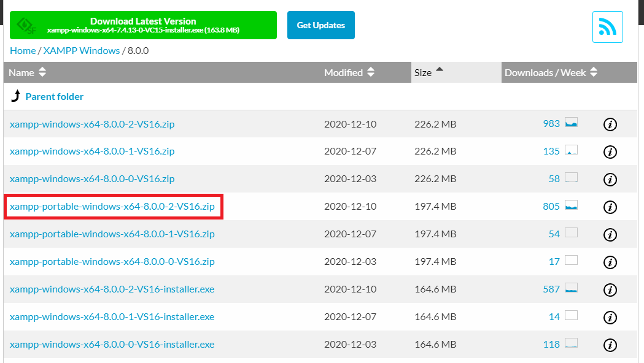Download xampp-windows-x64-8.0.0-1-VS16.zip
Viewport: 644px width, 363px height.
click(92, 151)
